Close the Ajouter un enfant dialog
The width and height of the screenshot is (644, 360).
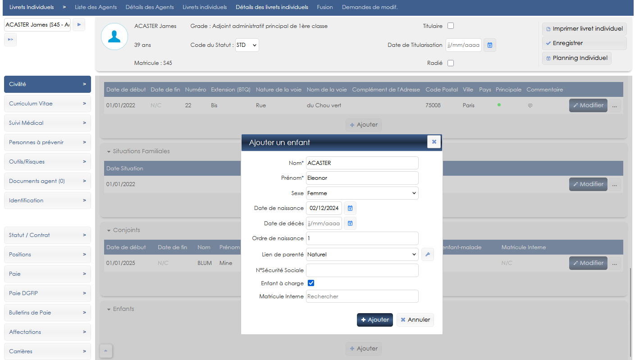tap(434, 142)
